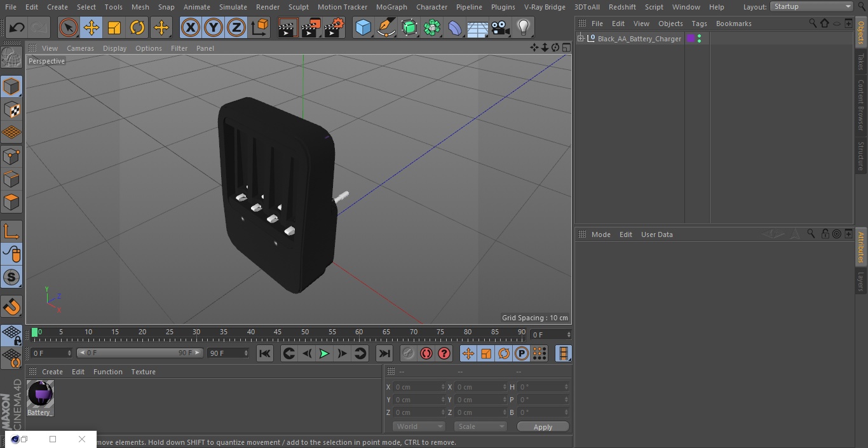
Task: Open the Sculpt menu
Action: (299, 7)
